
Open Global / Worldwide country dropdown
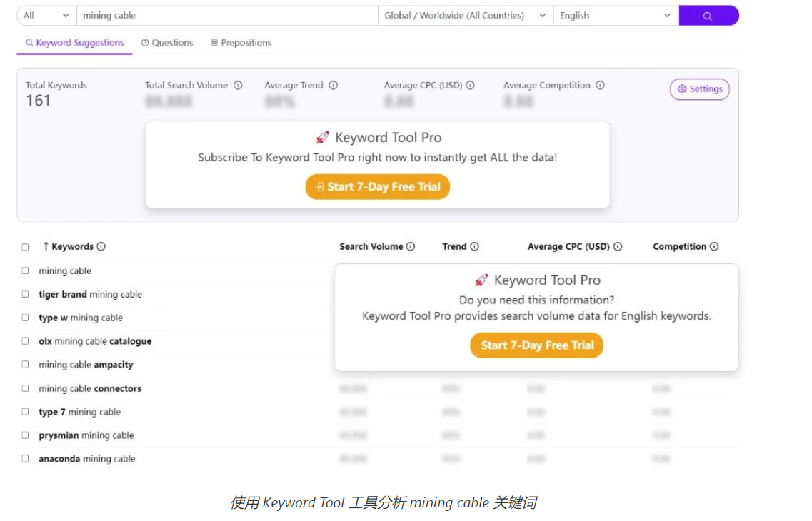466,16
